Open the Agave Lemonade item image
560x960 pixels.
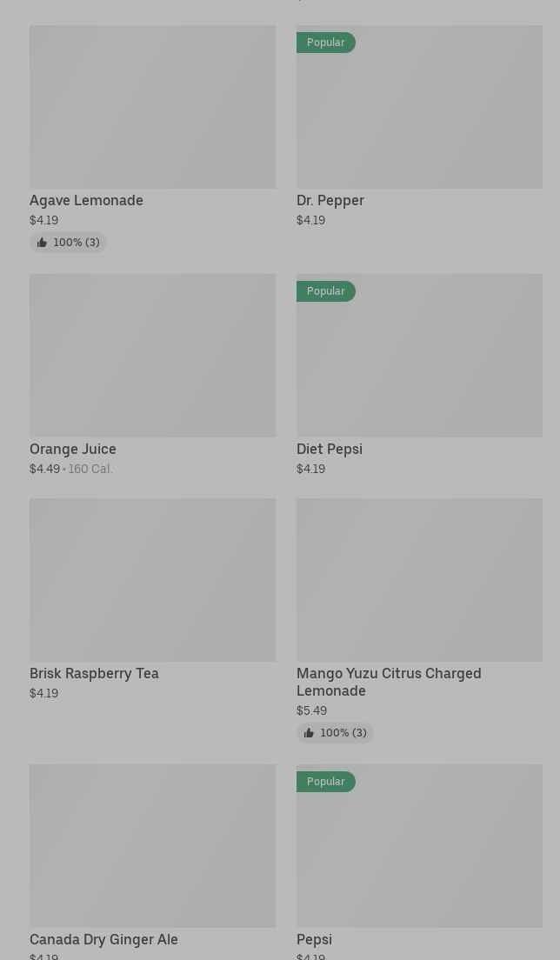click(152, 106)
